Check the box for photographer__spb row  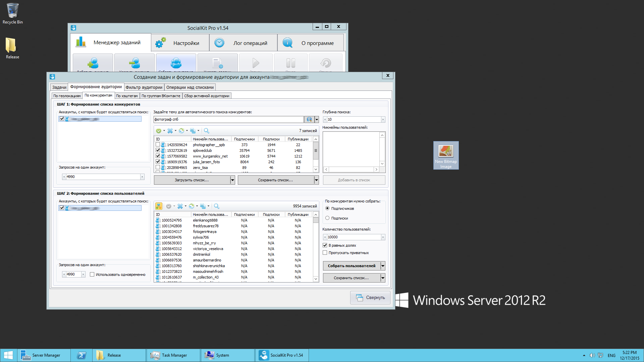(x=158, y=144)
